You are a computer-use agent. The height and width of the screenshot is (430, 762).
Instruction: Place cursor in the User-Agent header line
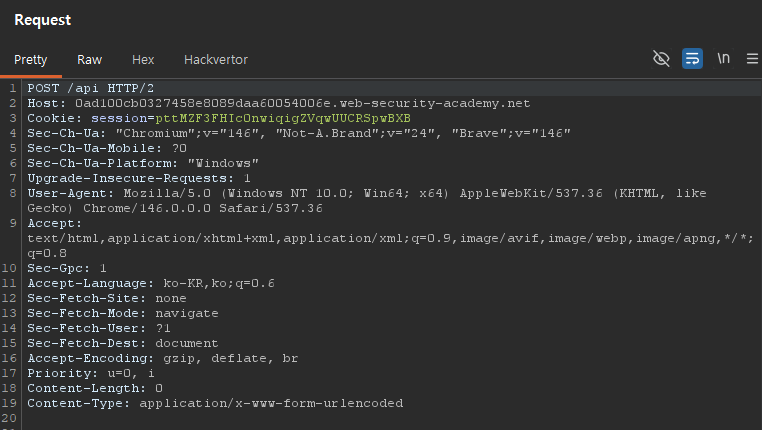pos(300,193)
